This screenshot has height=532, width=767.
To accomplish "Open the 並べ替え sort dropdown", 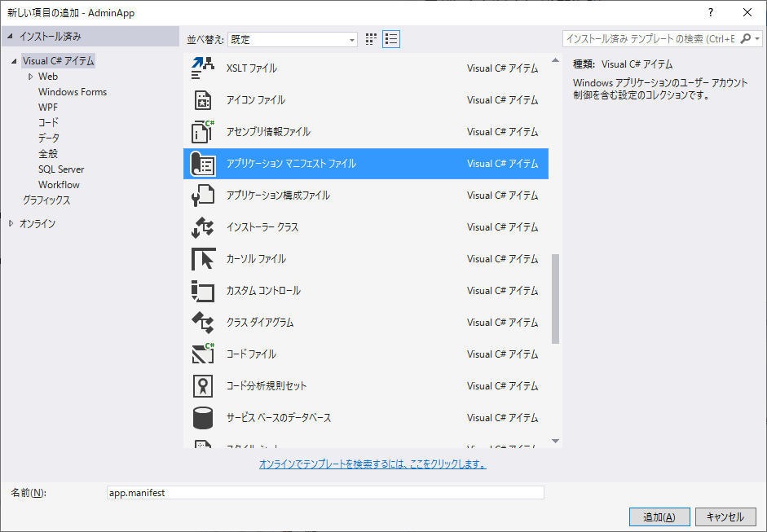I will click(x=352, y=38).
